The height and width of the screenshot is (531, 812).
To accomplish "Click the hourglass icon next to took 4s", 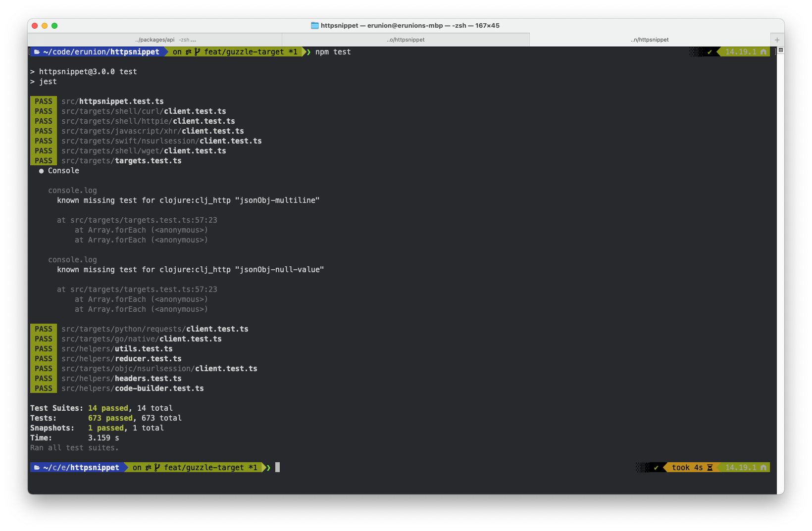I will click(710, 468).
